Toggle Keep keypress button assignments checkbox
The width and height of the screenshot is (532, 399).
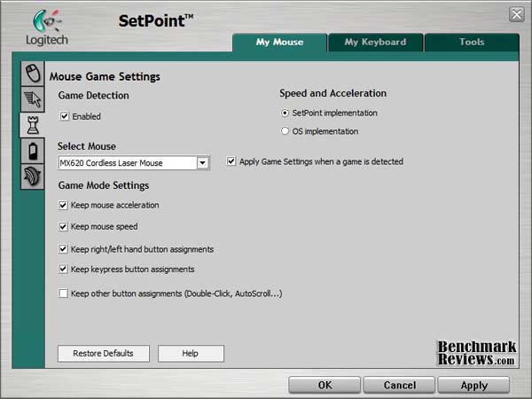(x=63, y=270)
